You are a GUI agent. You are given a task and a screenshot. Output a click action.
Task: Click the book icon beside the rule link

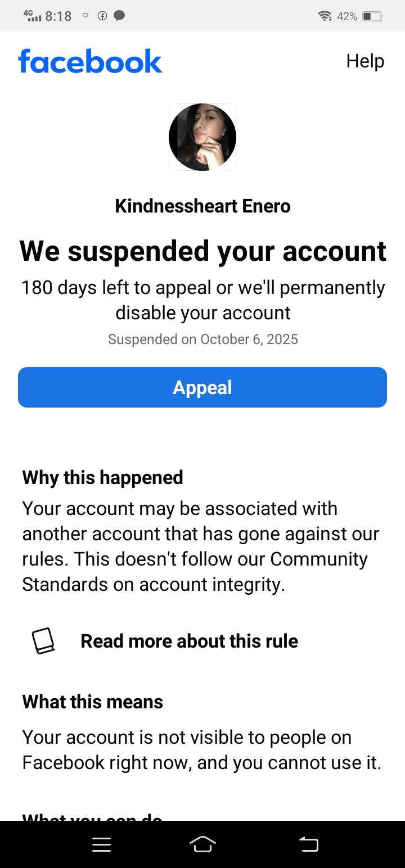click(x=43, y=641)
